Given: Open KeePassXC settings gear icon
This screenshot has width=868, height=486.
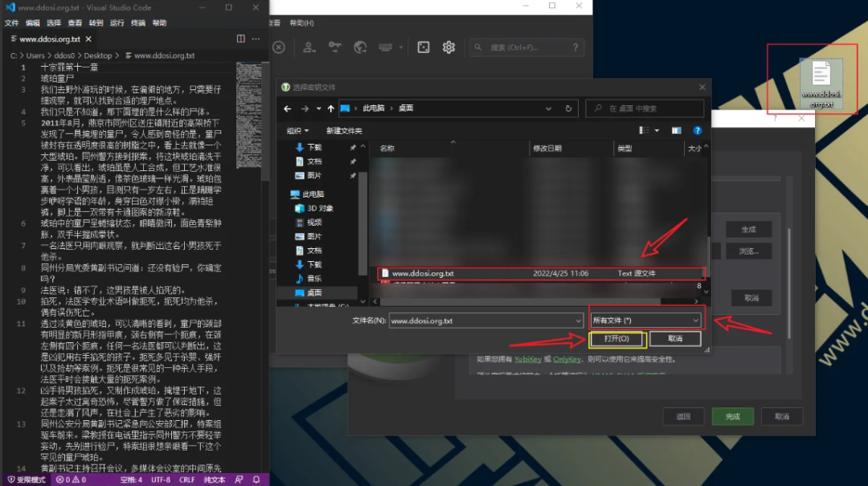Looking at the screenshot, I should pyautogui.click(x=449, y=47).
